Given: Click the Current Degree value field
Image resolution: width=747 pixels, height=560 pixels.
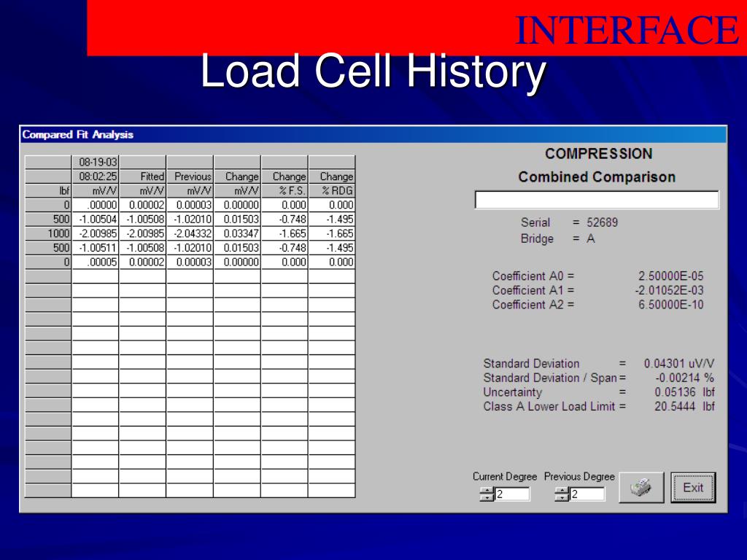Looking at the screenshot, I should [512, 494].
